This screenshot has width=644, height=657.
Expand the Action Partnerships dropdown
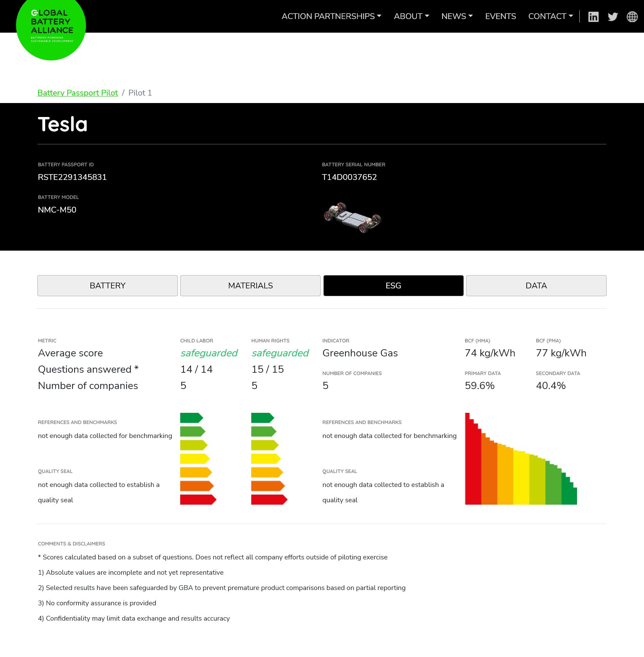coord(332,16)
